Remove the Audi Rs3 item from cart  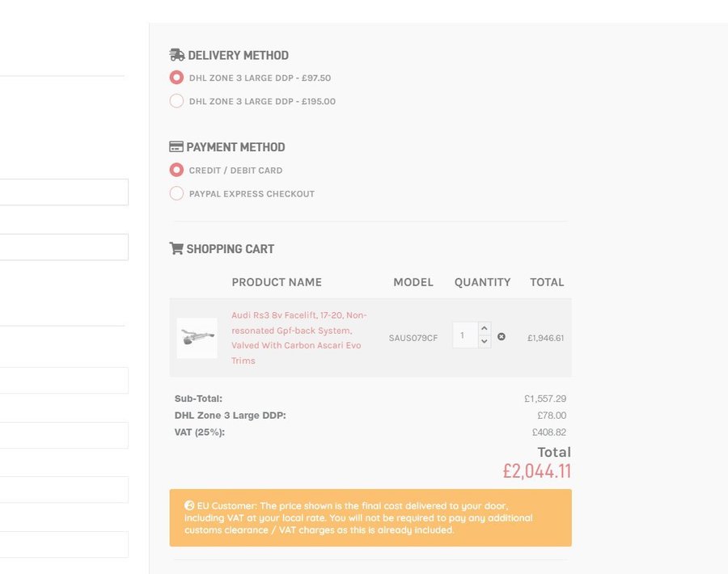(502, 336)
